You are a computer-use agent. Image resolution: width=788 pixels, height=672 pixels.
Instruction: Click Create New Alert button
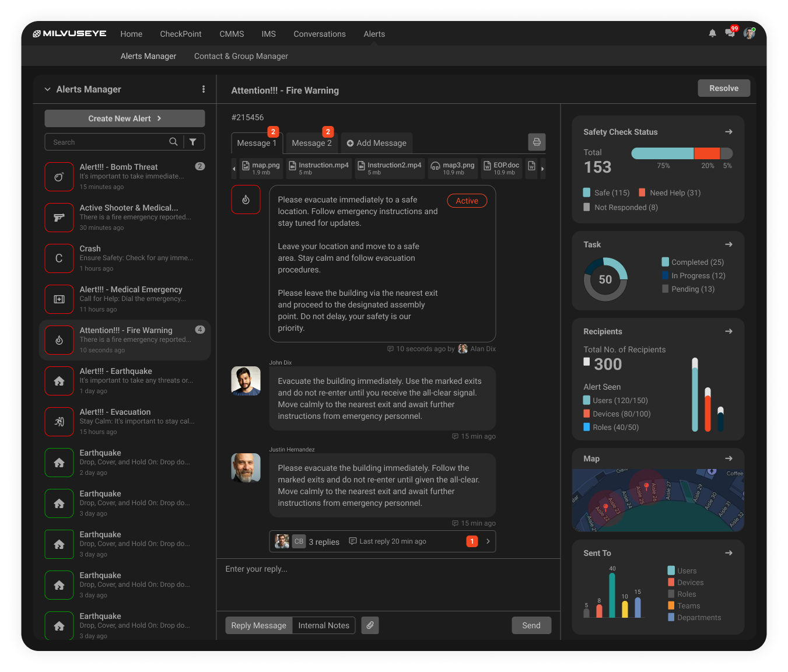(125, 118)
